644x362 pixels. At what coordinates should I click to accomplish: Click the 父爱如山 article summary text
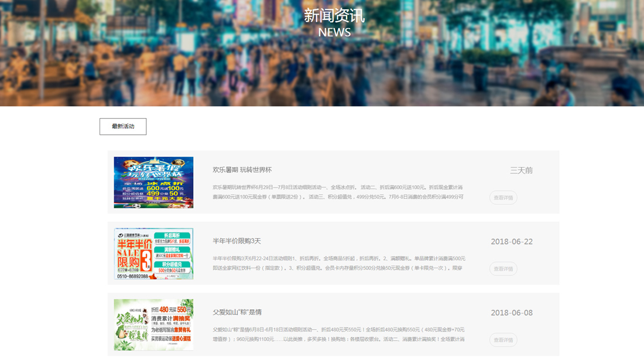click(x=338, y=334)
